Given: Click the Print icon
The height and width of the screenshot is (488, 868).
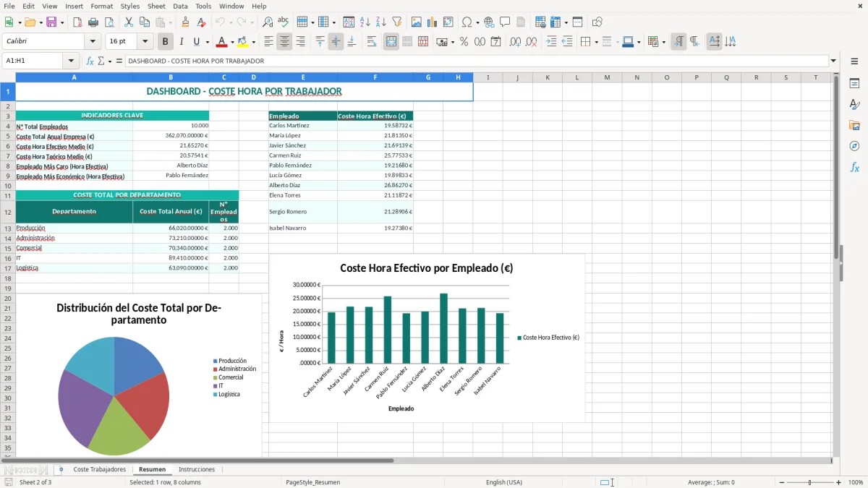Looking at the screenshot, I should [93, 22].
